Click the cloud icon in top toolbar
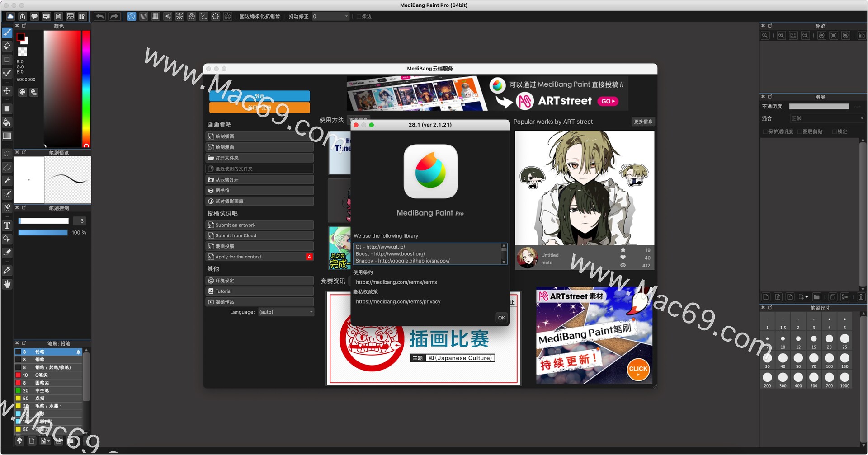 click(x=10, y=16)
